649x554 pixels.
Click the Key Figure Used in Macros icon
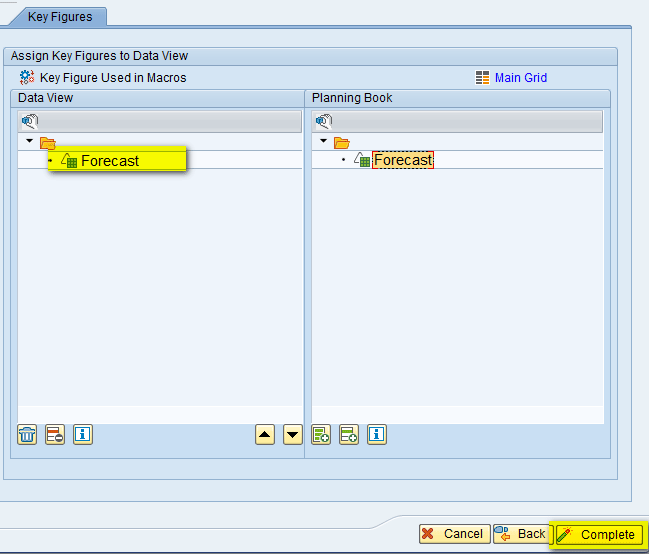[27, 77]
